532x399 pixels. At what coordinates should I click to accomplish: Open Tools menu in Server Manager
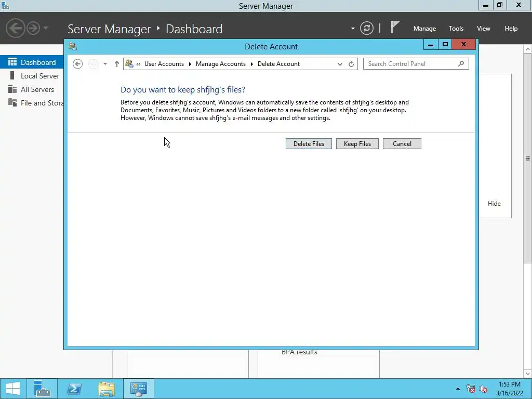pos(456,29)
